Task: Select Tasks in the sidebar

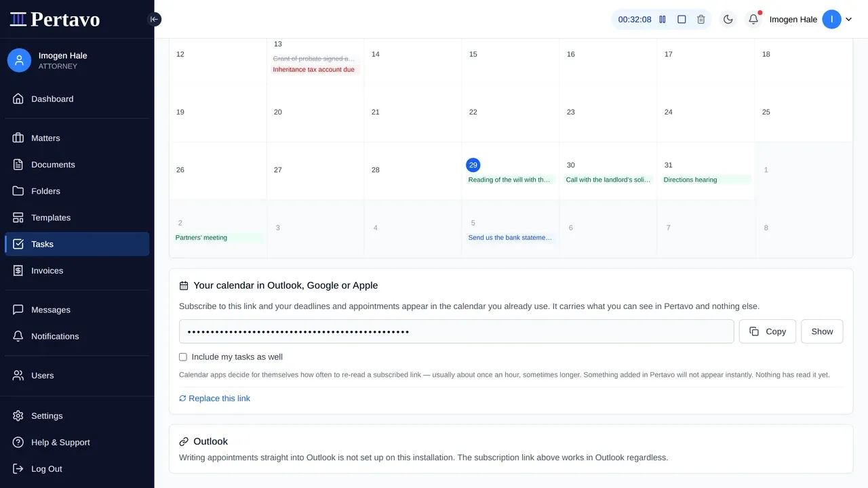Action: pos(77,244)
